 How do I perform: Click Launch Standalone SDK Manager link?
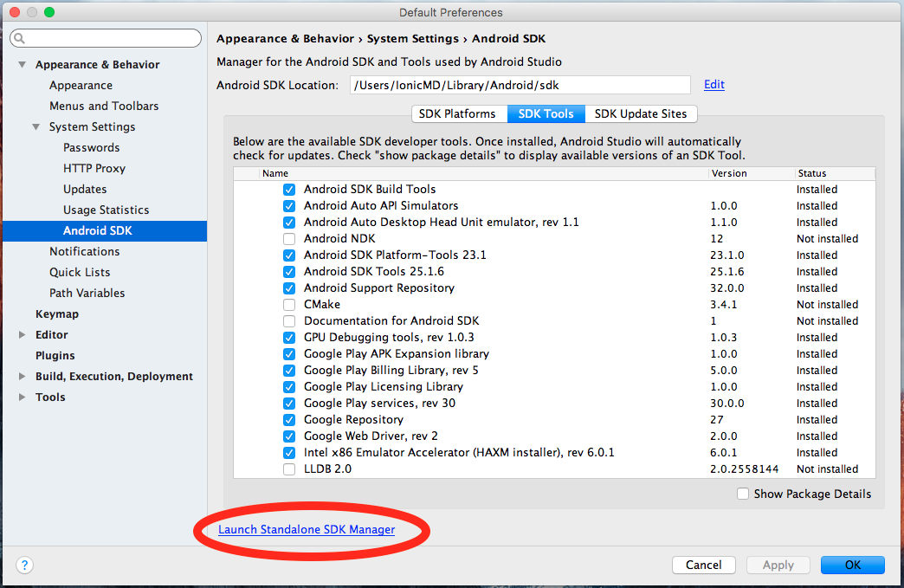pyautogui.click(x=307, y=529)
